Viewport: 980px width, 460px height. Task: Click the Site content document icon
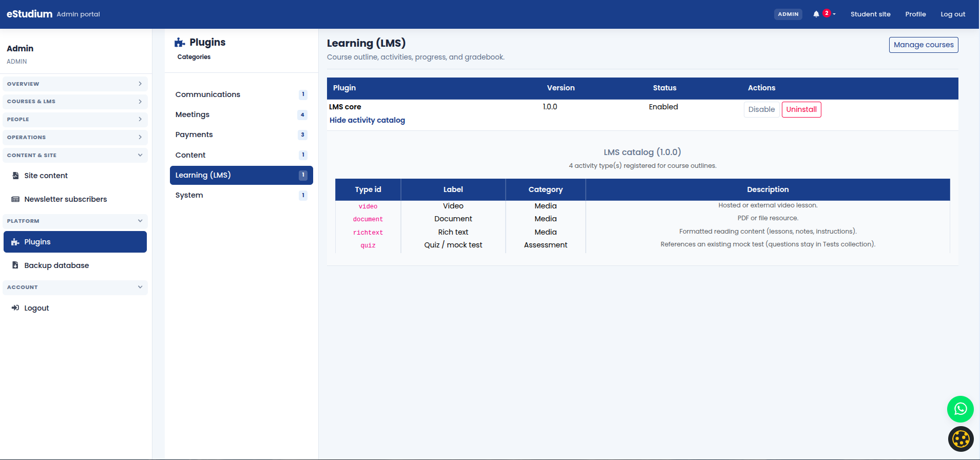15,176
